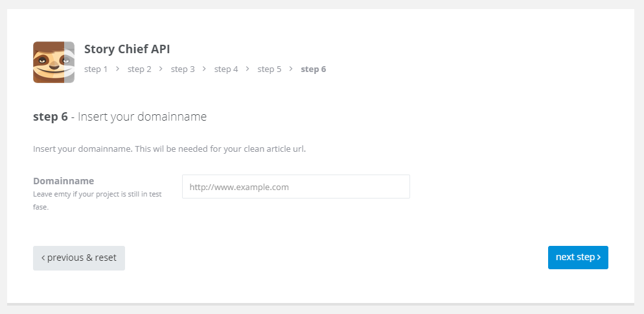The height and width of the screenshot is (314, 644).
Task: Select the bold step 6 breadcrumb item
Action: 314,69
